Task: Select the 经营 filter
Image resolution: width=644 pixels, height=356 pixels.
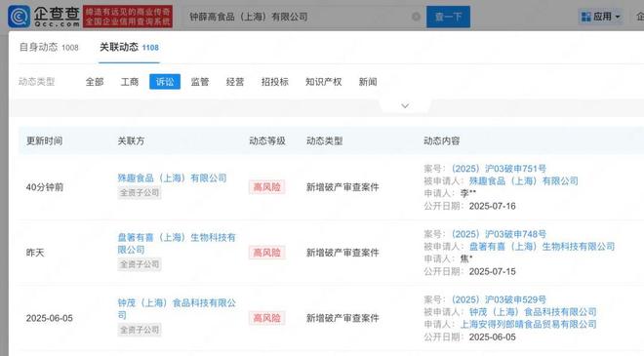Action: coord(235,82)
